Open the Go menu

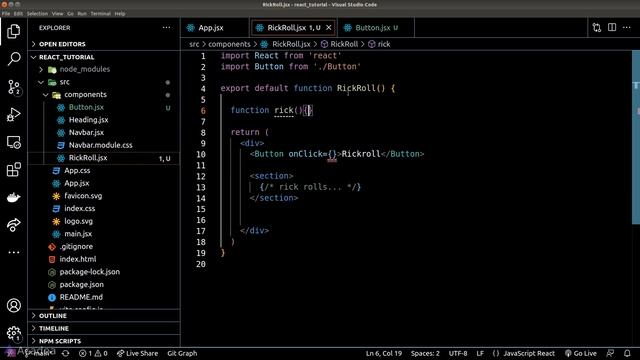point(71,13)
